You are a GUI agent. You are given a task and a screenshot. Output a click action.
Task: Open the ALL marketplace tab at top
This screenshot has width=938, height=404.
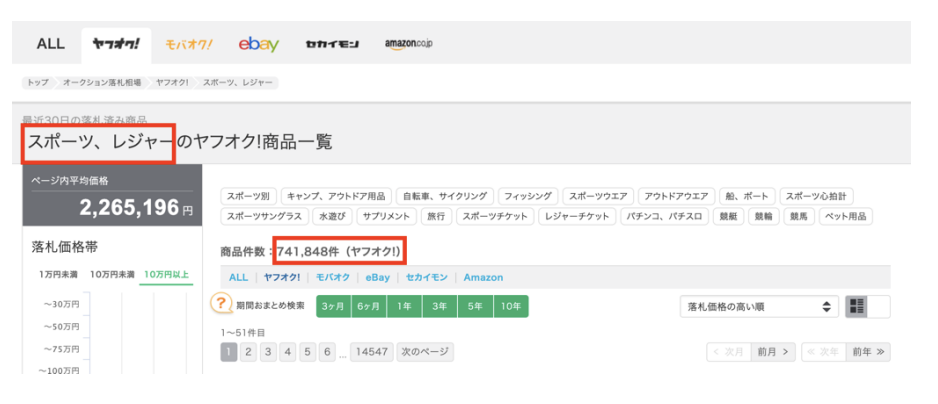coord(50,44)
